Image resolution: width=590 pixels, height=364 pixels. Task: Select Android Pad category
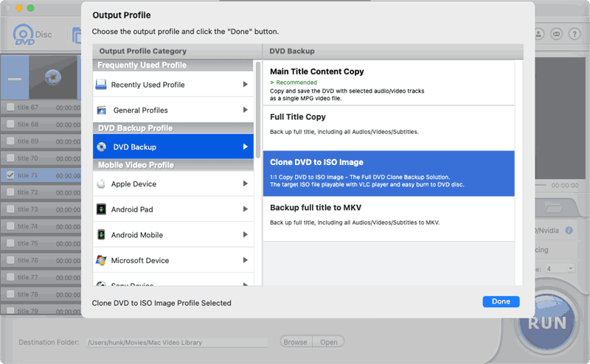[x=173, y=209]
